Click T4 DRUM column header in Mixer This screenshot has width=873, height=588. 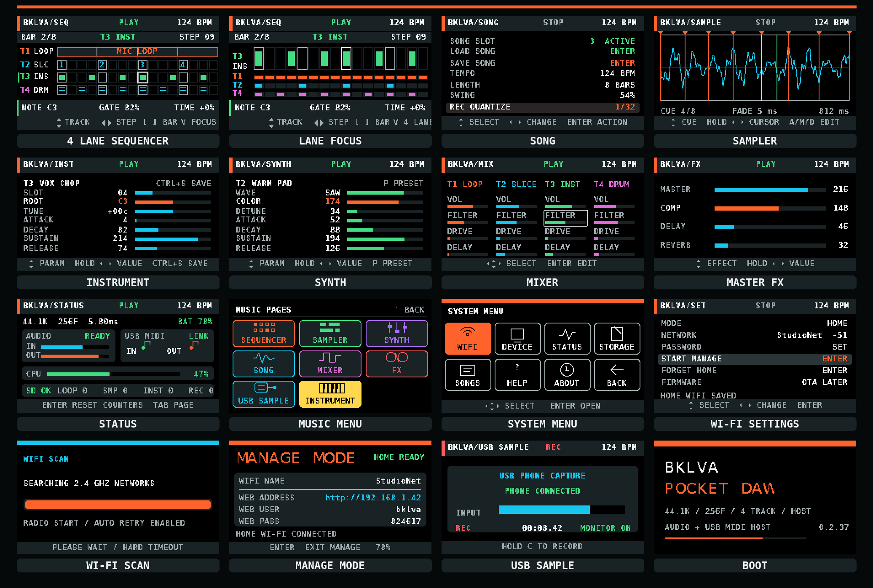click(x=611, y=184)
